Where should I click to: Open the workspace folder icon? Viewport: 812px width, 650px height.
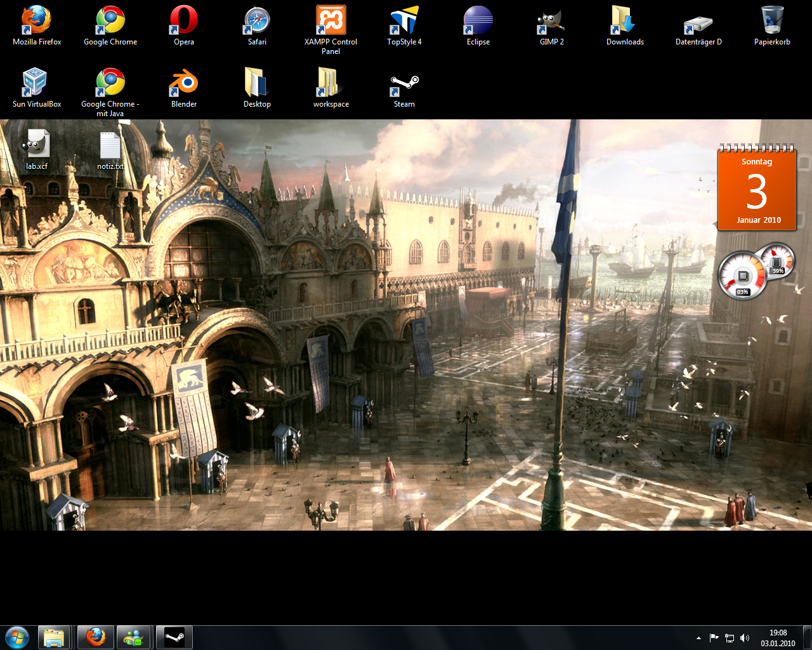331,88
